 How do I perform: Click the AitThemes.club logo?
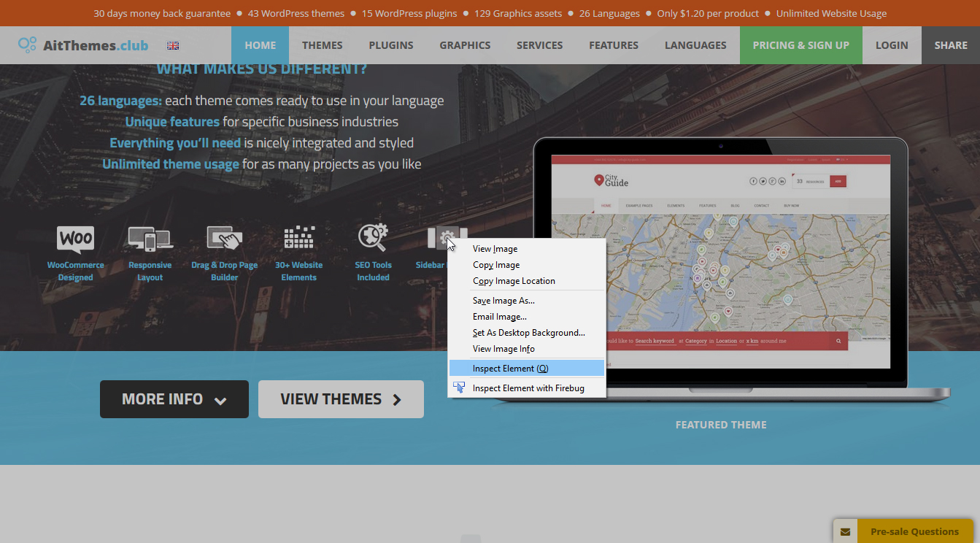tap(83, 45)
